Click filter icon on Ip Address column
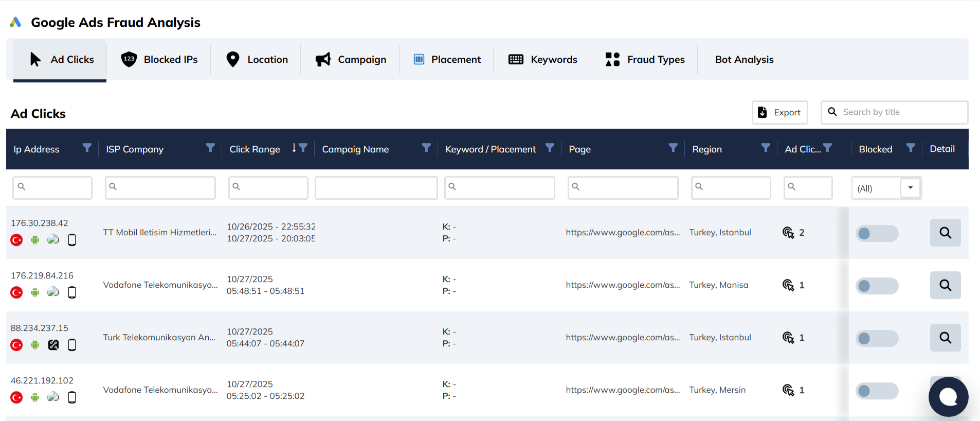Viewport: 980px width, 421px height. pos(87,148)
